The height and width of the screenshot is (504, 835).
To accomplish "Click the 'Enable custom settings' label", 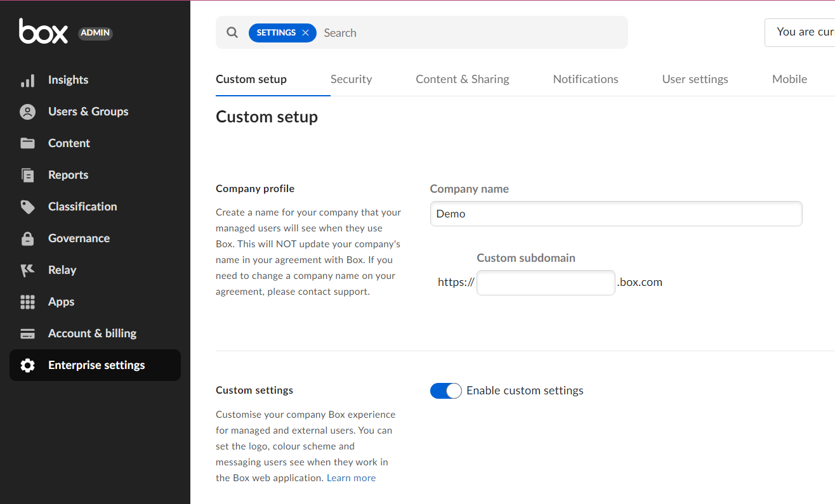I will coord(525,391).
